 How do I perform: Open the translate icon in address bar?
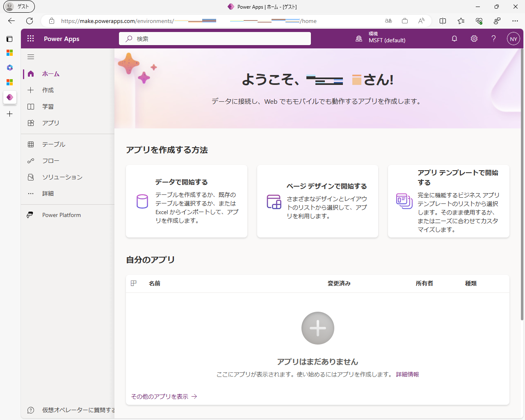click(388, 21)
